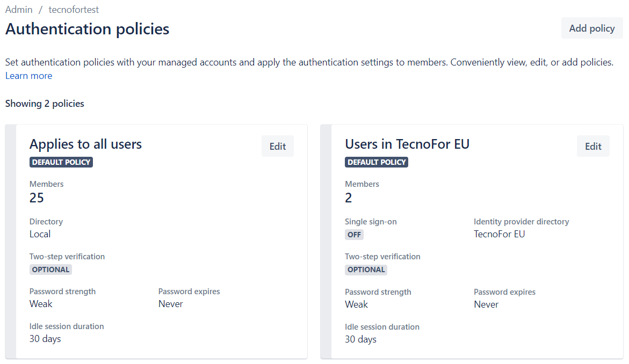Click the Members count 25

[x=37, y=198]
